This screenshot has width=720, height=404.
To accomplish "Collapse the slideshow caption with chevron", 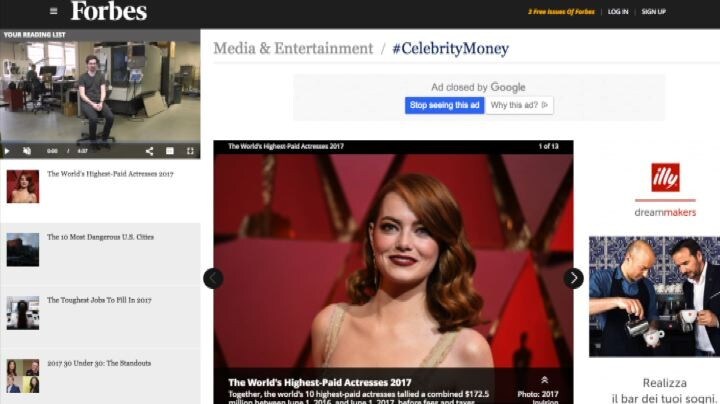I will [545, 380].
